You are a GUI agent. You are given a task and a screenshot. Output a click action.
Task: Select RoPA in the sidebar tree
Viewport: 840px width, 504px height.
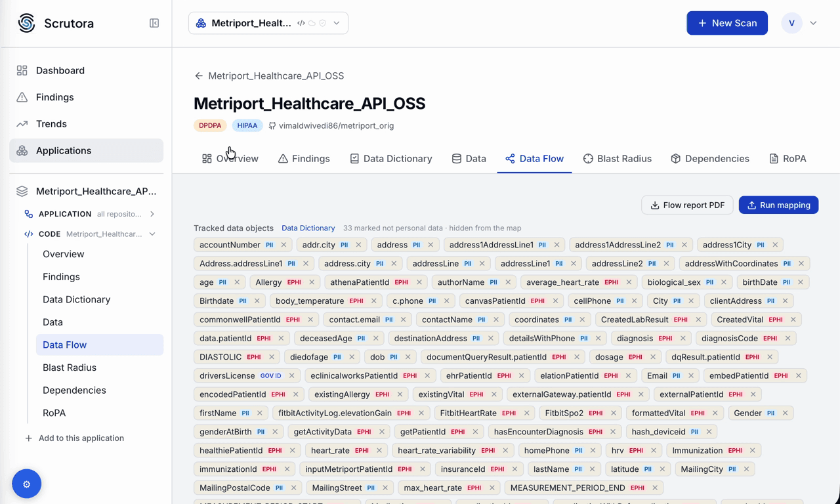click(x=100, y=413)
